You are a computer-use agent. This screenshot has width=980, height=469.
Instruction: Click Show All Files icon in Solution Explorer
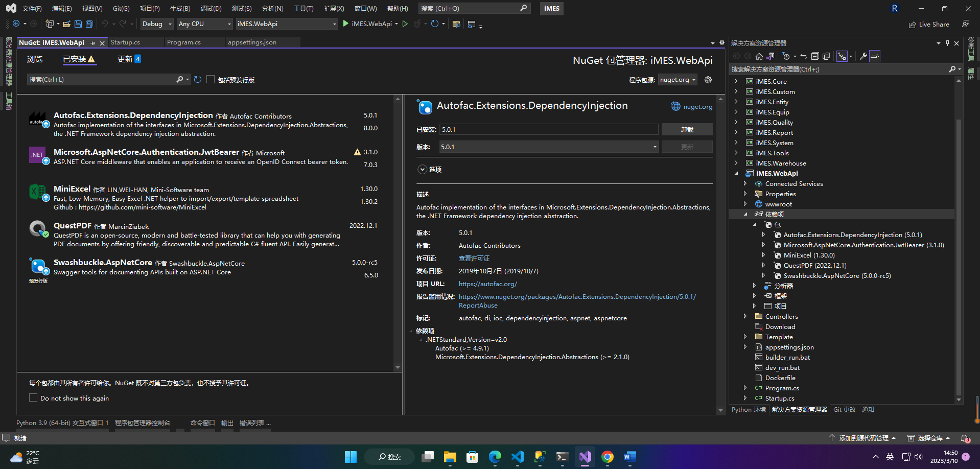826,56
